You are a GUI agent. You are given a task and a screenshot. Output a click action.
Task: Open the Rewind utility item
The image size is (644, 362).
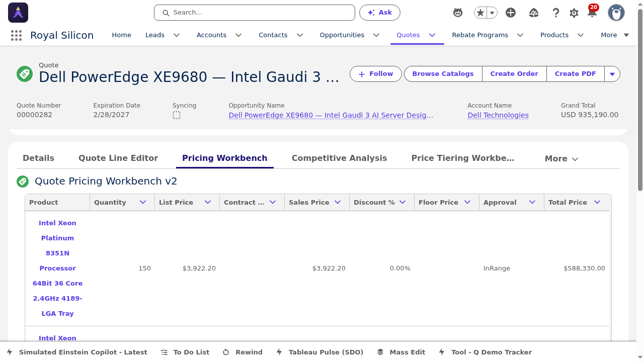(243, 352)
